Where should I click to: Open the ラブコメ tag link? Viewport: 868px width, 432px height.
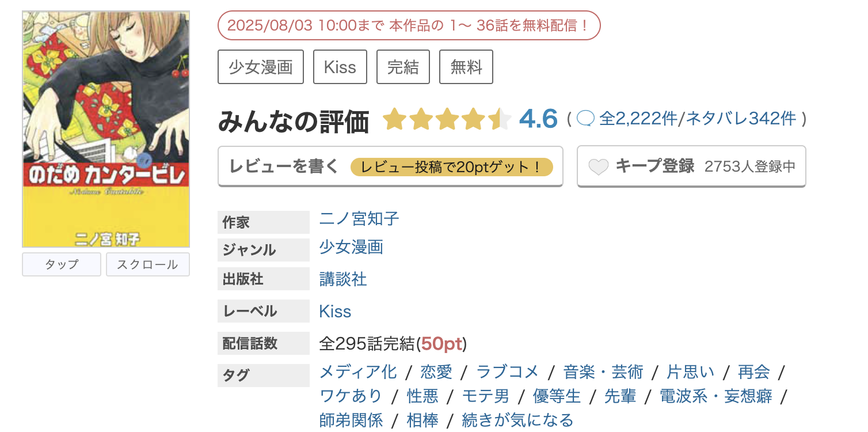[506, 372]
